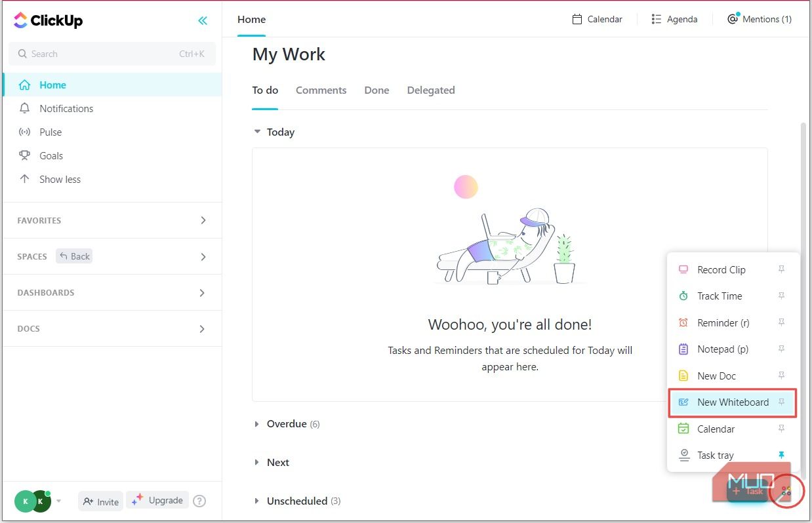Image resolution: width=812 pixels, height=523 pixels.
Task: Choose New Whiteboard from quick menu
Action: (732, 402)
